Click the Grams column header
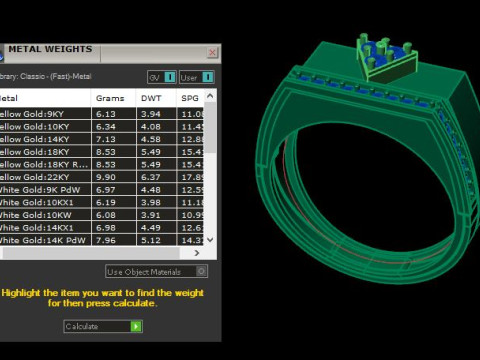 click(113, 98)
